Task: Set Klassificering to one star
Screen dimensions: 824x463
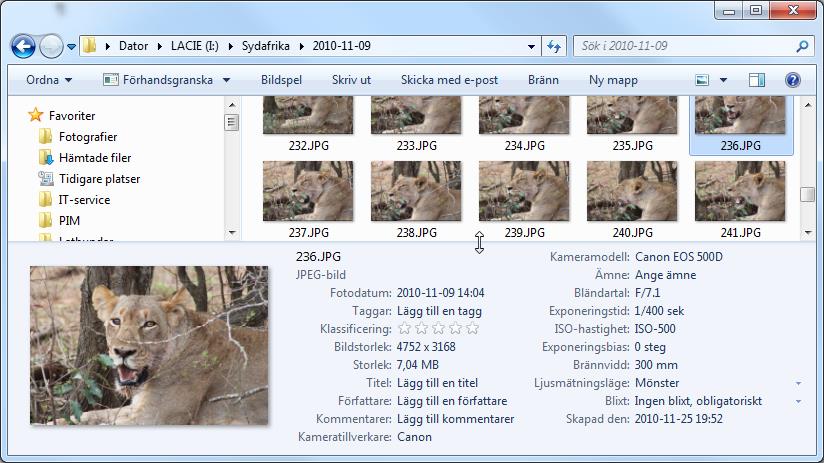Action: coord(404,329)
